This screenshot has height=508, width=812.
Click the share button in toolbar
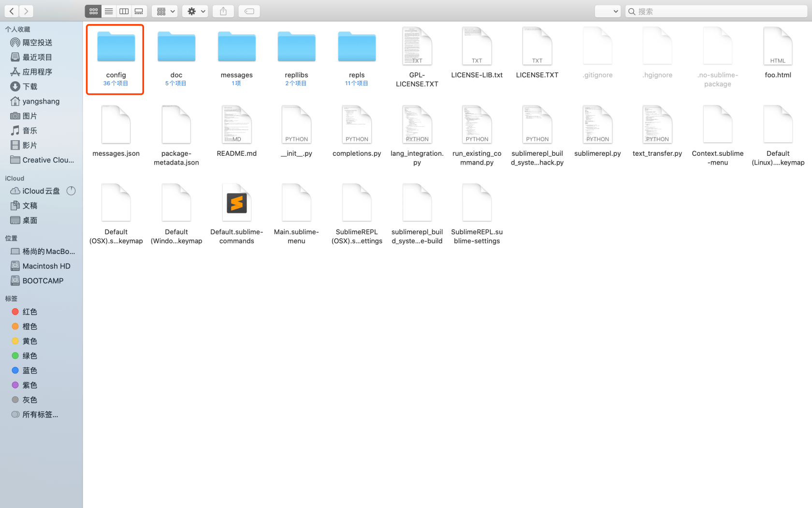point(223,11)
